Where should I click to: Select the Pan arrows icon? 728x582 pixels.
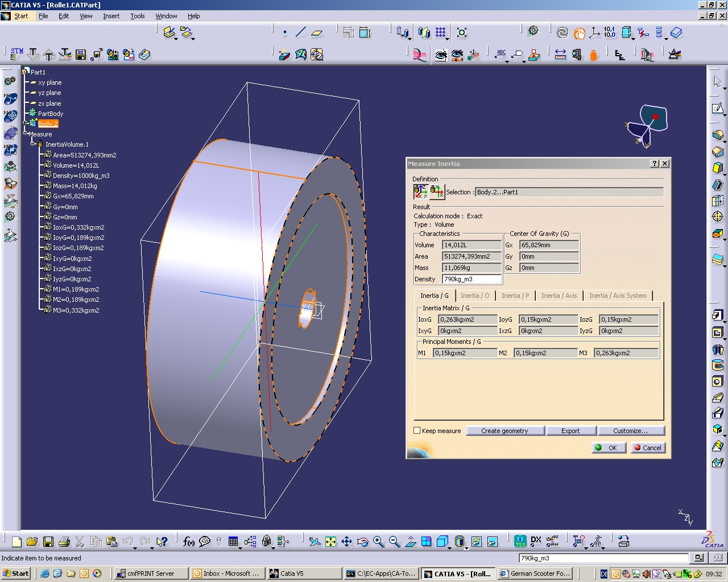click(346, 542)
